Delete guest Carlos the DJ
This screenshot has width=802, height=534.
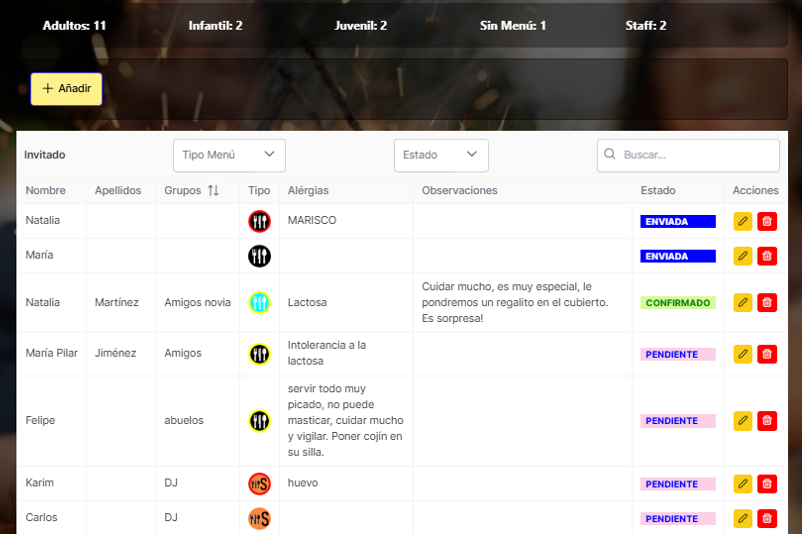coord(767,518)
